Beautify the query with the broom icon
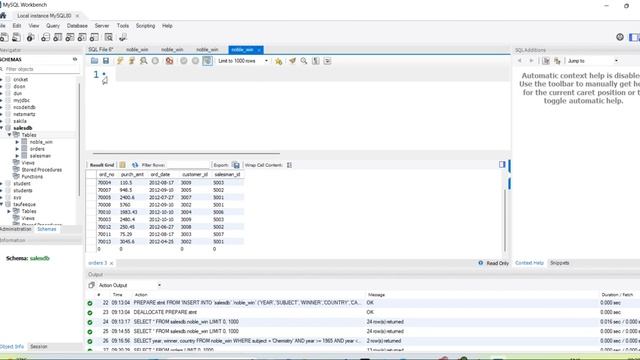 coord(292,61)
